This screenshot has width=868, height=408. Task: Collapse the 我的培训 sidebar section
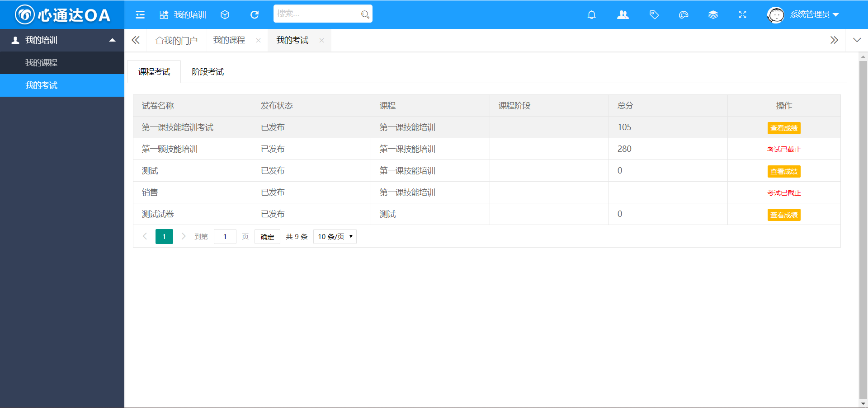point(62,40)
